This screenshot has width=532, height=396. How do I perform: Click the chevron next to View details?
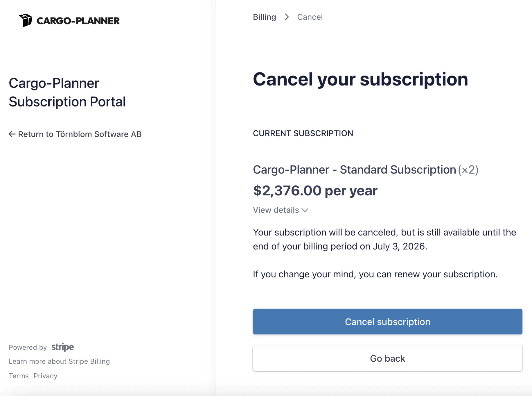coord(305,210)
